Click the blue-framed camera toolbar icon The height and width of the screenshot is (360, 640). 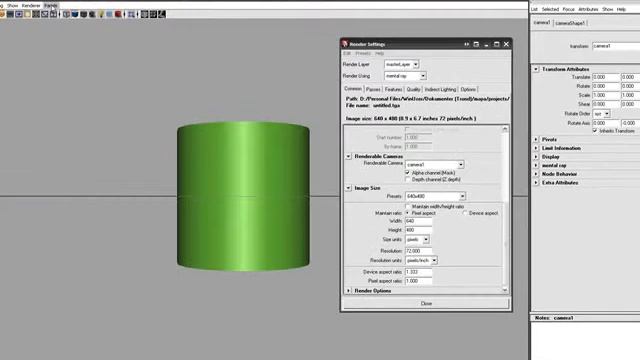tap(19, 14)
